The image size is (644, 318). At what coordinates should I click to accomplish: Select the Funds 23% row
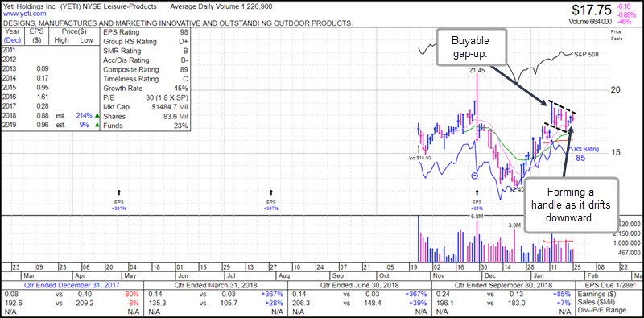[146, 126]
